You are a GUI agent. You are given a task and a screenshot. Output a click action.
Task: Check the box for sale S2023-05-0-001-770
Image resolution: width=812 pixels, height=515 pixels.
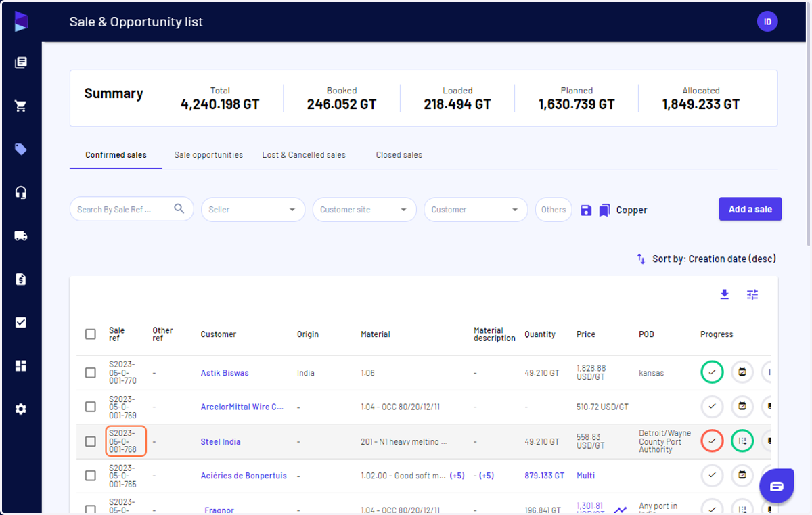(91, 373)
